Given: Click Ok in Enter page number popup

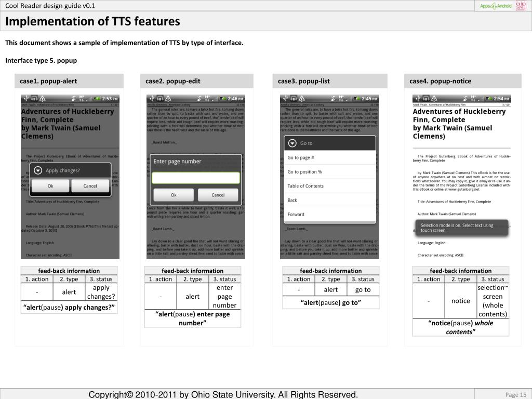Looking at the screenshot, I should click(174, 195).
